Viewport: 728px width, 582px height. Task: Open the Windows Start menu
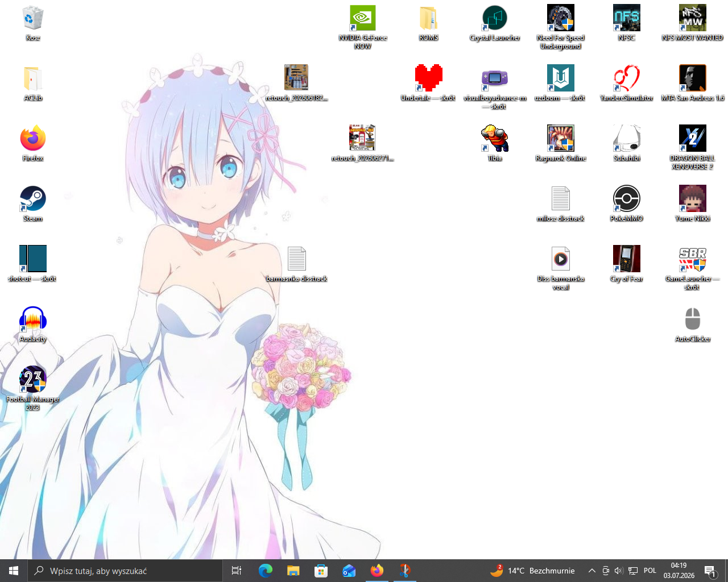[14, 571]
